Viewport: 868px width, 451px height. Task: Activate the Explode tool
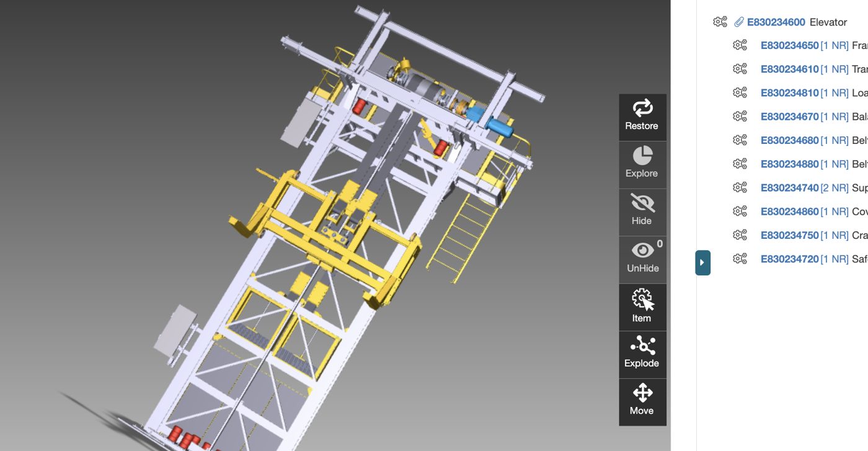click(x=642, y=355)
